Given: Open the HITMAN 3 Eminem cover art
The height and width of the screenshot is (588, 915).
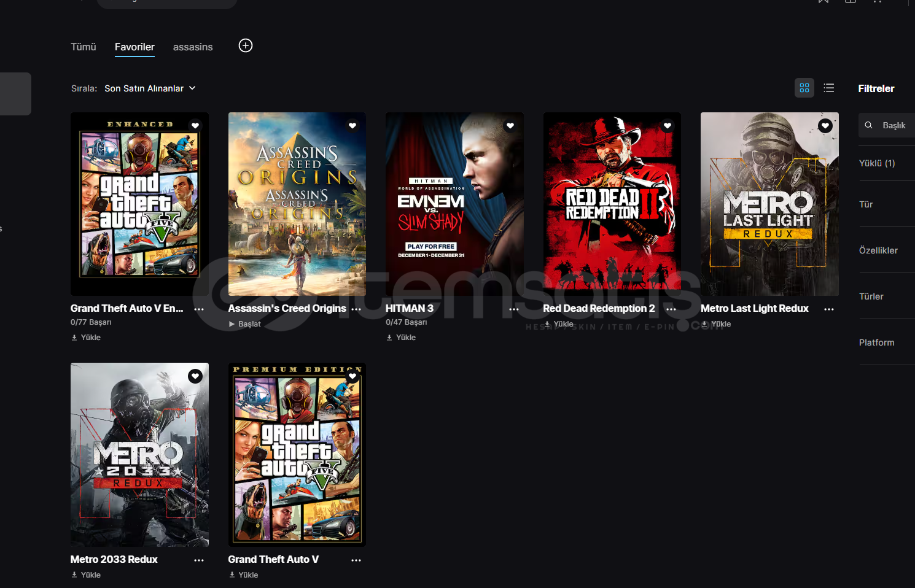Looking at the screenshot, I should point(454,204).
